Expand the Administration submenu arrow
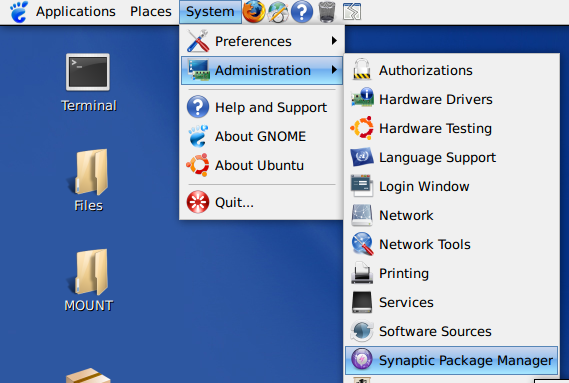 (334, 70)
